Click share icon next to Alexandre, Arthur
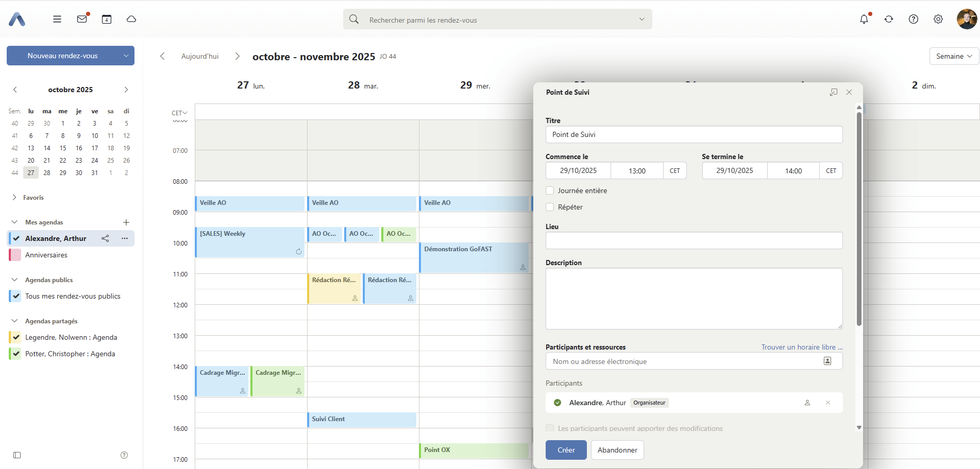 [x=105, y=238]
